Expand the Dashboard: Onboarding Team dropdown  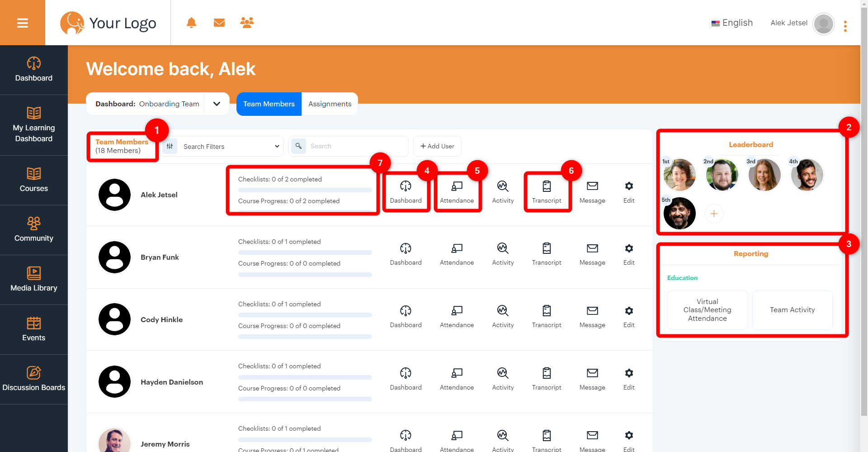[x=217, y=104]
